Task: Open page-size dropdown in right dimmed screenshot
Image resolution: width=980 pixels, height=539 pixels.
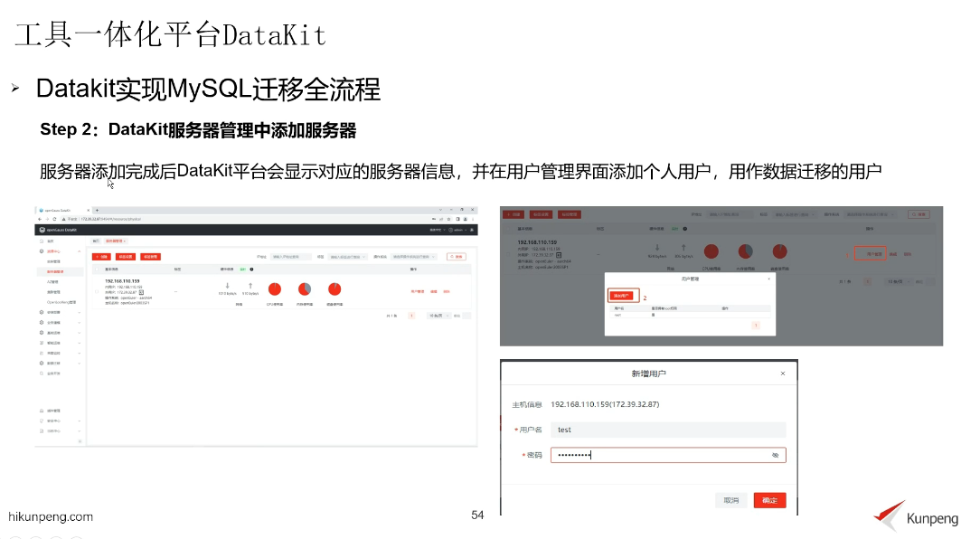Action: point(898,282)
